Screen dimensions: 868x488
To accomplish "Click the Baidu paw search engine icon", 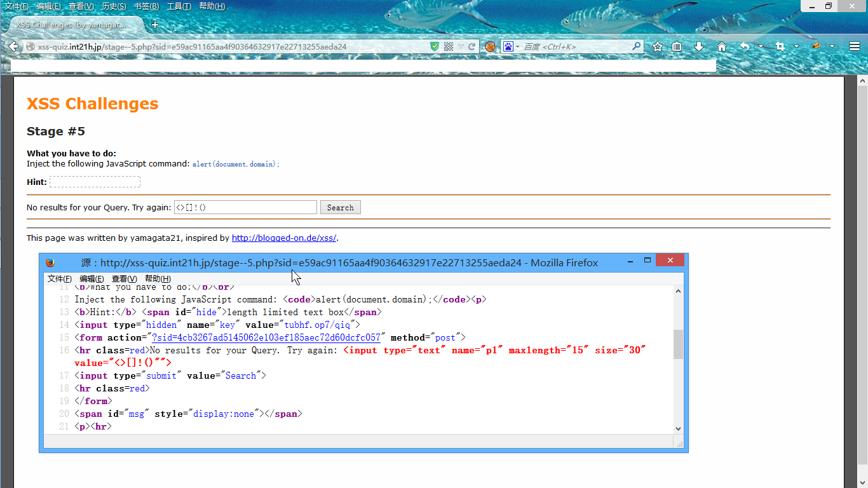I will [x=508, y=46].
